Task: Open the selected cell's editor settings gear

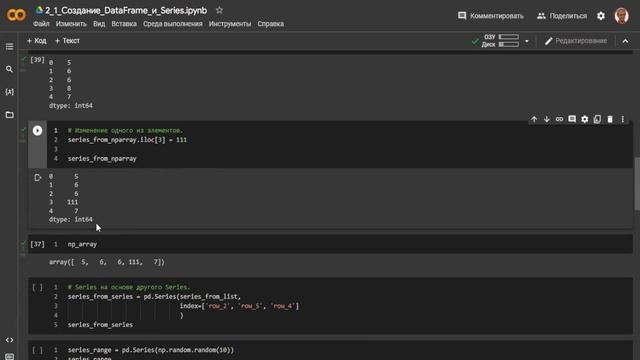Action: (584, 119)
